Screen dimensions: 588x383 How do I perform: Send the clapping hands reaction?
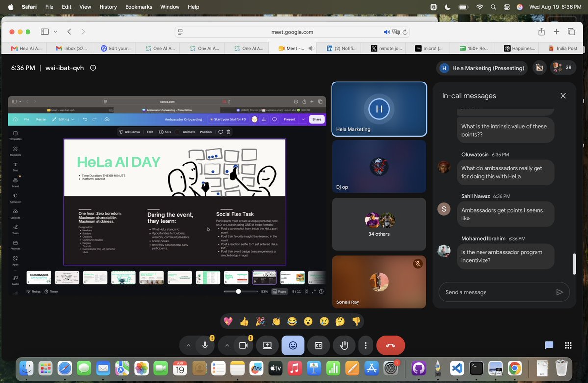(276, 321)
